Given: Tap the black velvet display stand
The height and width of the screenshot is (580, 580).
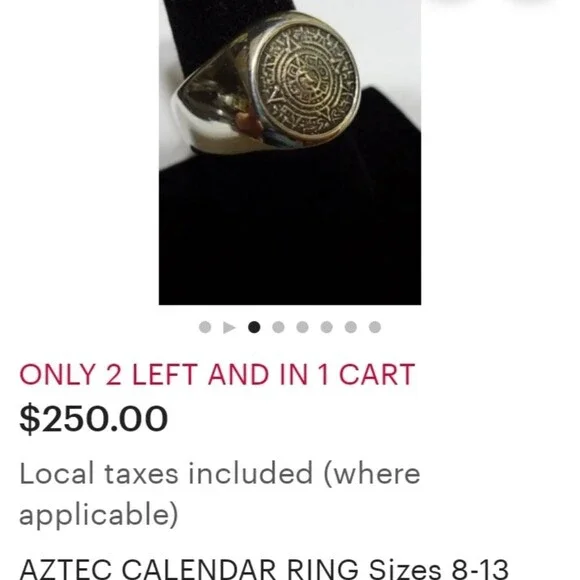Looking at the screenshot, I should click(290, 229).
